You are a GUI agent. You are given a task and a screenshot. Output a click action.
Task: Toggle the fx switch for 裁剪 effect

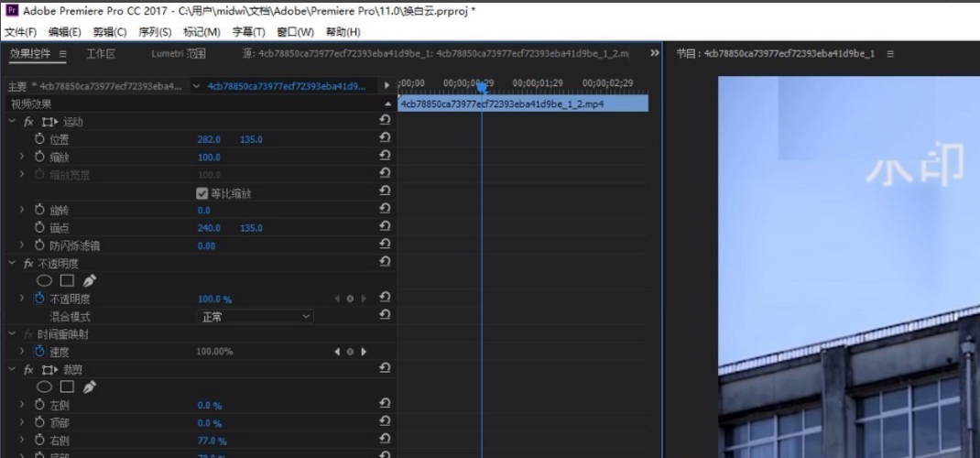coord(28,370)
